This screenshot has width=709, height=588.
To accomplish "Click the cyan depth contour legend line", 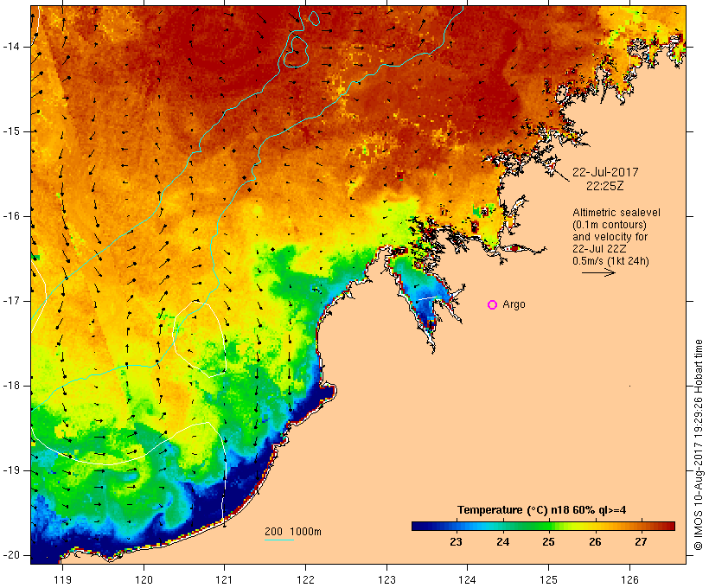I will 279,540.
